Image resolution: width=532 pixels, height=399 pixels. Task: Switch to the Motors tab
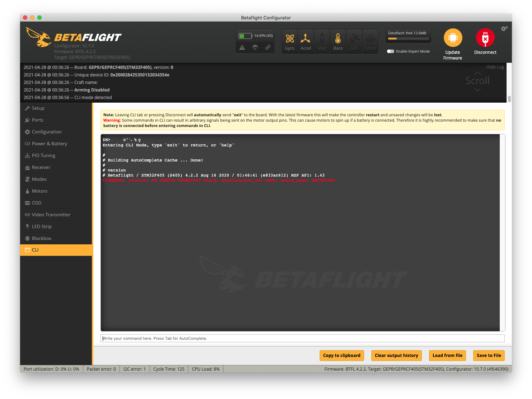[56, 191]
